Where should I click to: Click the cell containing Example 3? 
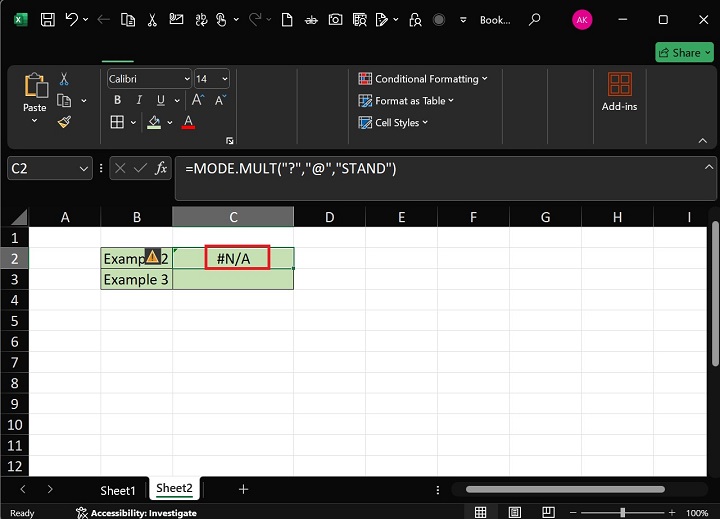[x=136, y=279]
